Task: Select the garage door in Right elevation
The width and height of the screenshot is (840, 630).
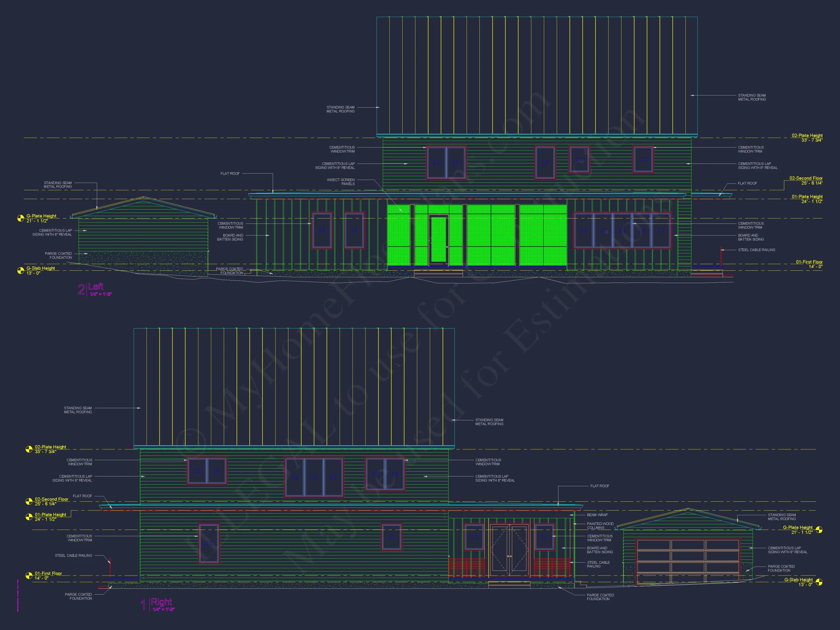Action: (688, 561)
